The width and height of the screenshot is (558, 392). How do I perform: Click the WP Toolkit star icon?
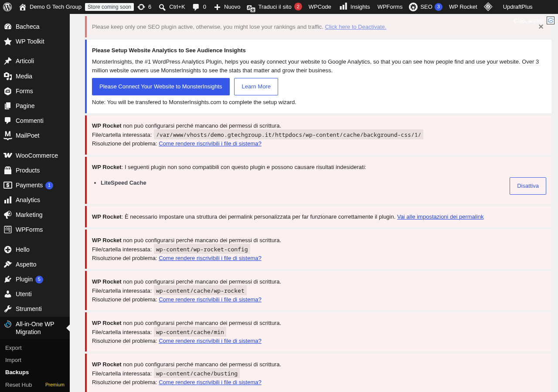pos(8,41)
